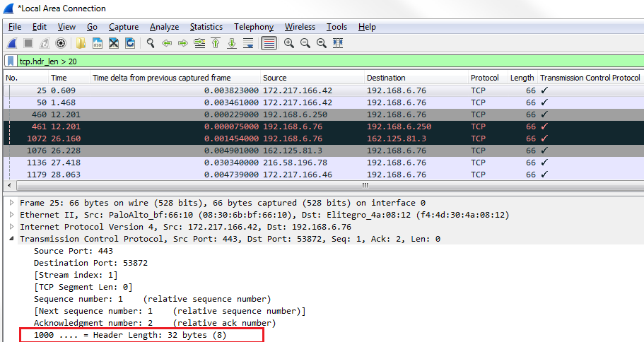Open capture options gear icon
This screenshot has height=342, width=644.
point(61,43)
